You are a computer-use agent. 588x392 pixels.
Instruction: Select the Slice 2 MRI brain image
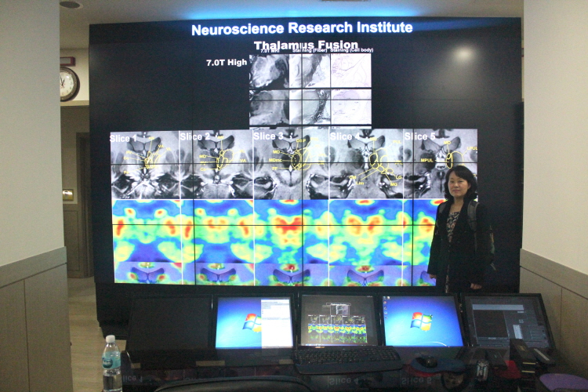(x=216, y=165)
